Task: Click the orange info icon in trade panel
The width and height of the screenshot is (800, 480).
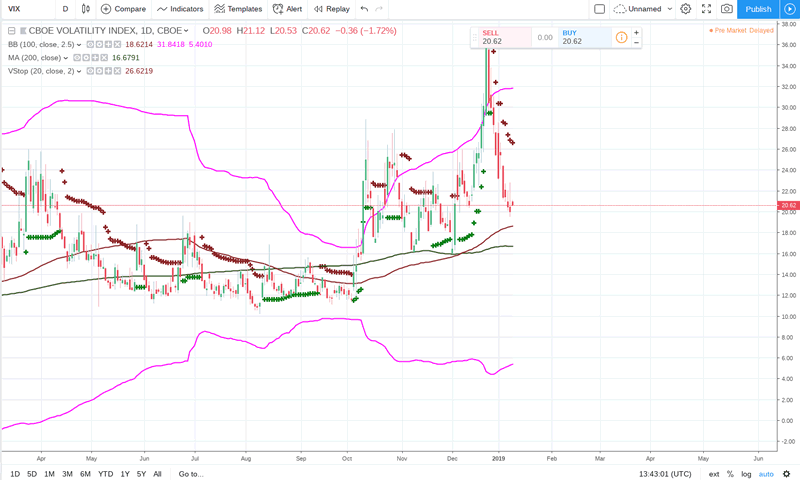Action: coord(621,37)
